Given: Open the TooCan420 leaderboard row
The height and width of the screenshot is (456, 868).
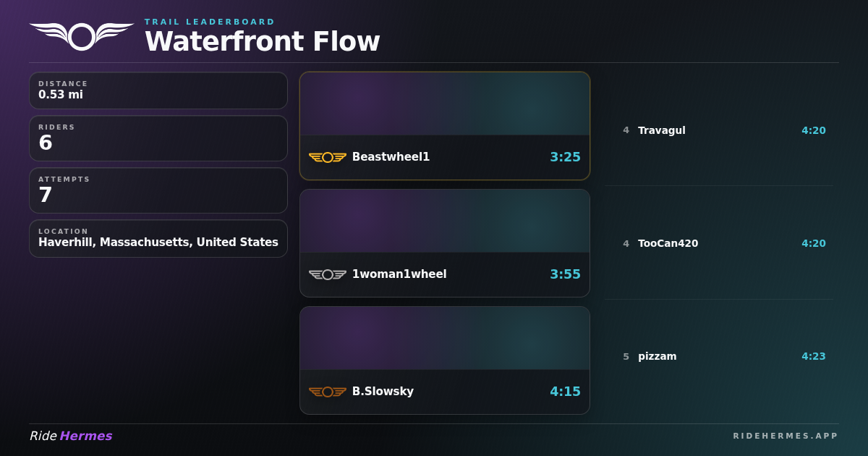Looking at the screenshot, I should pyautogui.click(x=719, y=243).
